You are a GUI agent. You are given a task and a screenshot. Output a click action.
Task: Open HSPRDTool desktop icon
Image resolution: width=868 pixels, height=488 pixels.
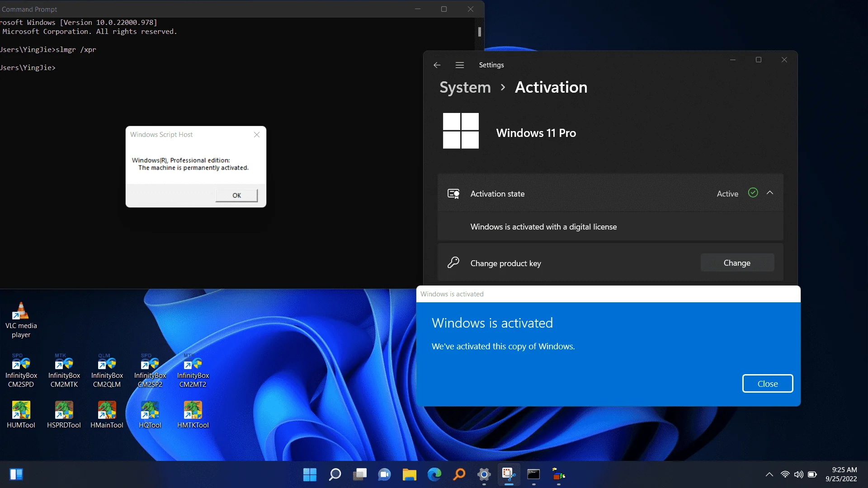(64, 415)
